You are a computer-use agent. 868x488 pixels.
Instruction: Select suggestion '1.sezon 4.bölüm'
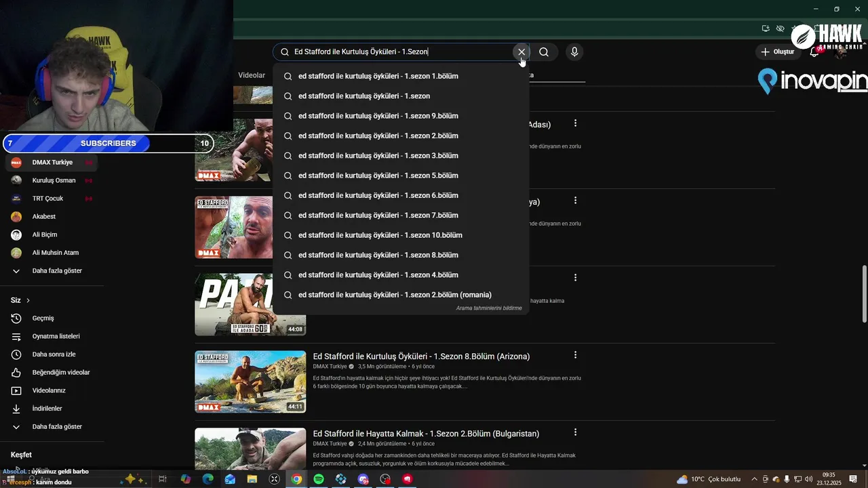pos(400,275)
